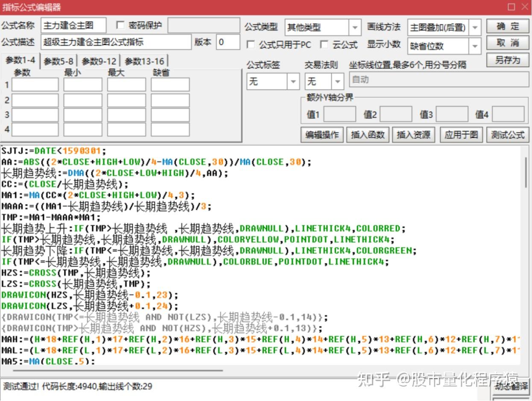This screenshot has height=401, width=532.
Task: Click the 值1 input field
Action: 339,114
